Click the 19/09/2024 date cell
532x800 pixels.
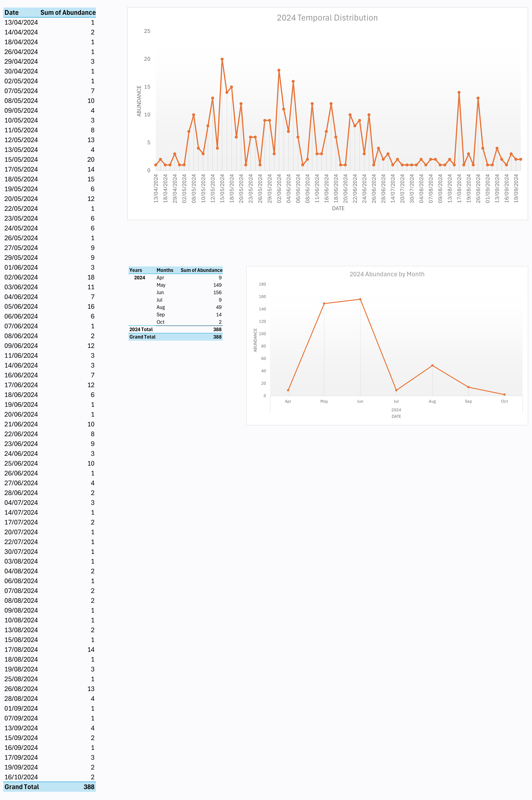pyautogui.click(x=21, y=767)
